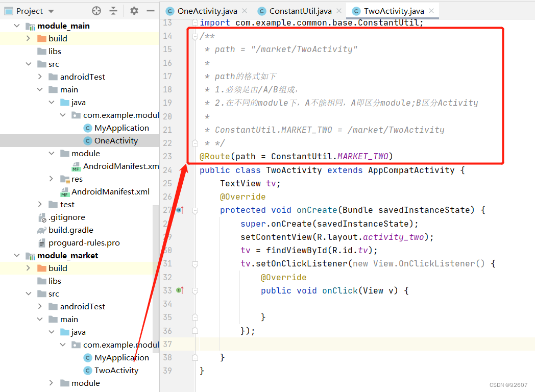Select libs folder under module_market
Image resolution: width=535 pixels, height=392 pixels.
point(55,281)
